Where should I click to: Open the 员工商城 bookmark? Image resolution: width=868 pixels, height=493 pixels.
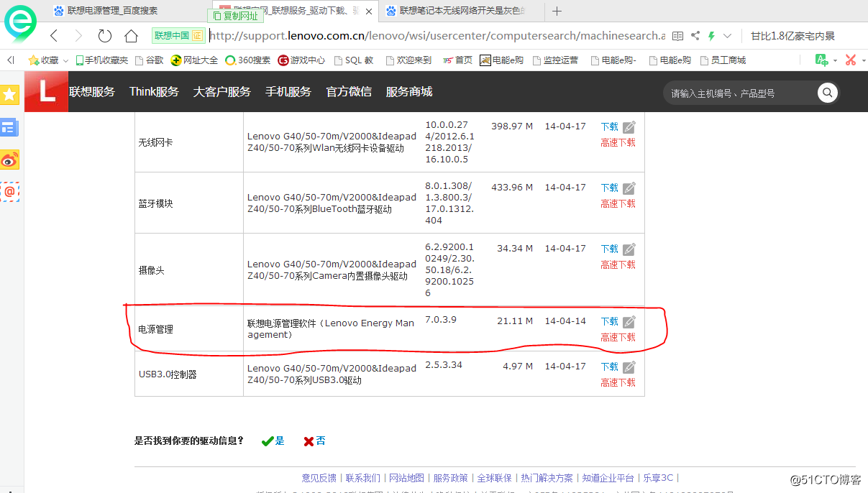pyautogui.click(x=722, y=60)
